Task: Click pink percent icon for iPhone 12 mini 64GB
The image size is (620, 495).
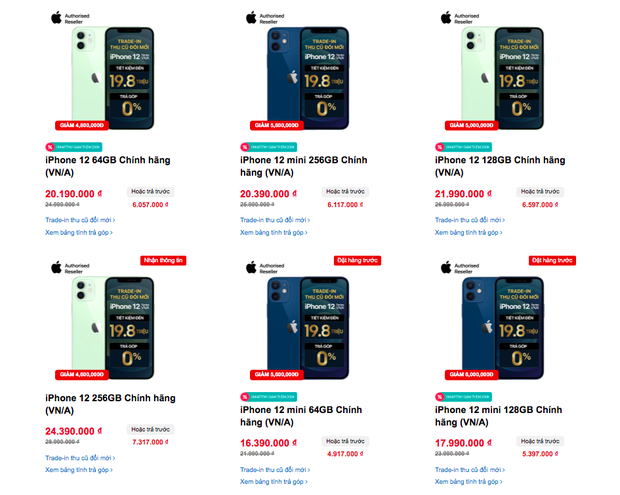Action: click(244, 396)
